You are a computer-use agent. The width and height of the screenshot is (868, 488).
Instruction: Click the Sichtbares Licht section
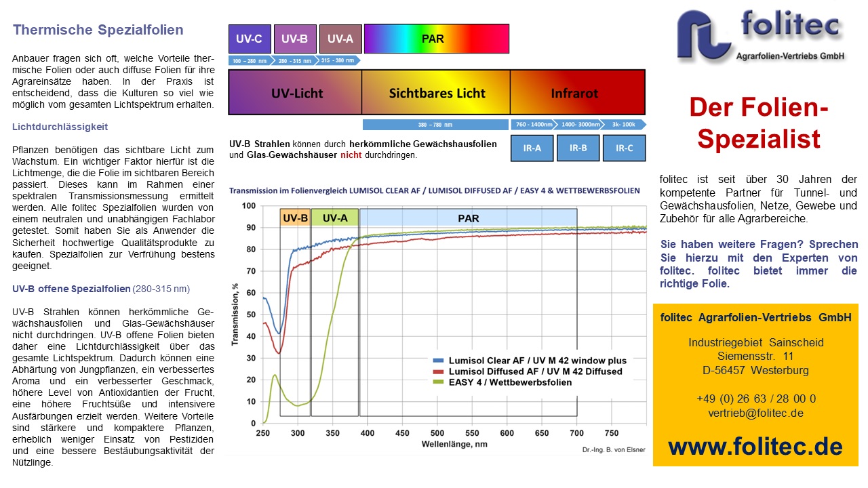point(436,92)
